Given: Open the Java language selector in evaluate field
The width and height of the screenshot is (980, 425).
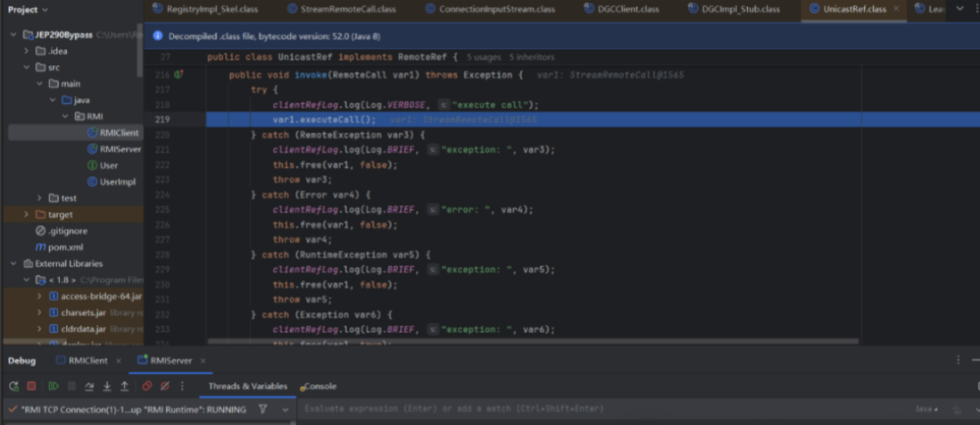Looking at the screenshot, I should pos(926,409).
